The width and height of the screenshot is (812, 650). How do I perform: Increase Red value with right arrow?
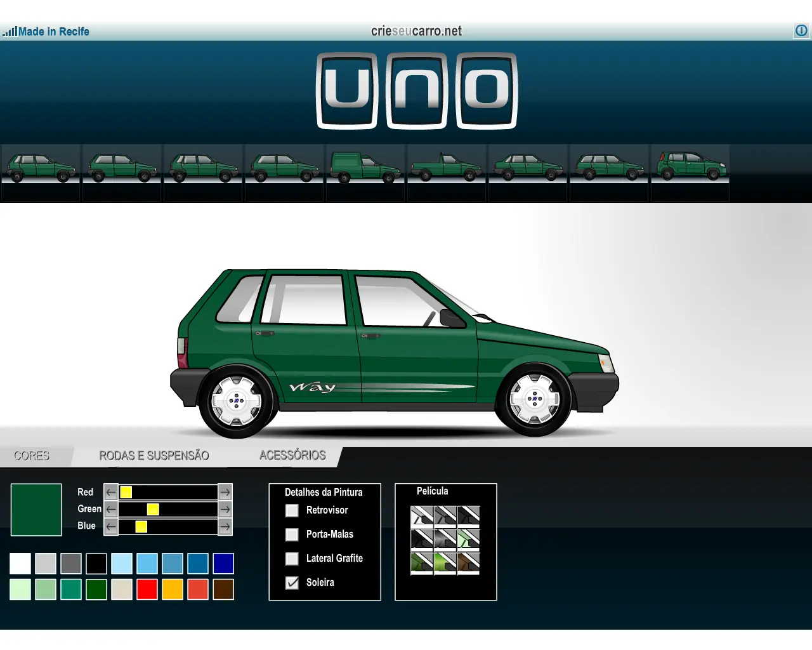pyautogui.click(x=225, y=492)
